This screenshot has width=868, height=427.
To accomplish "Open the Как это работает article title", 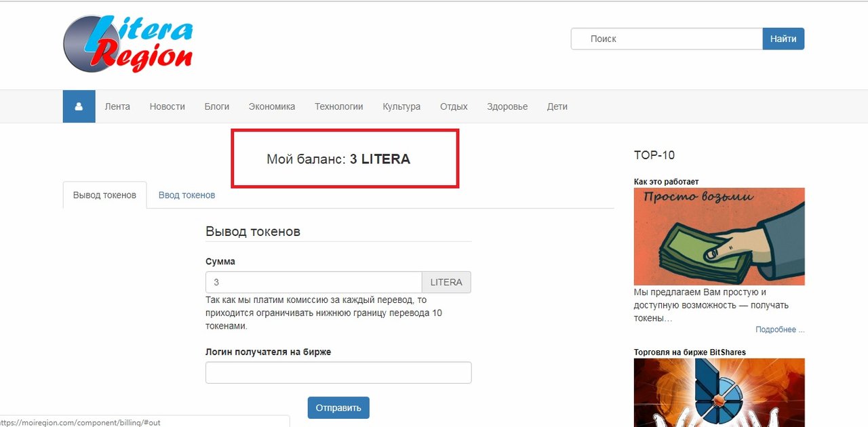I will tap(666, 182).
